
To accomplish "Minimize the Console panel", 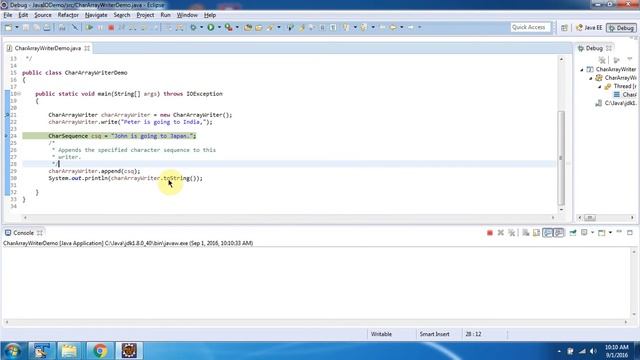I will click(x=619, y=232).
